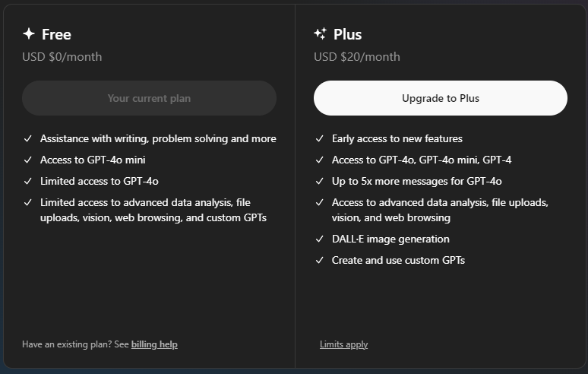Click checkmark beside Early access to new features
The image size is (588, 374).
click(320, 139)
